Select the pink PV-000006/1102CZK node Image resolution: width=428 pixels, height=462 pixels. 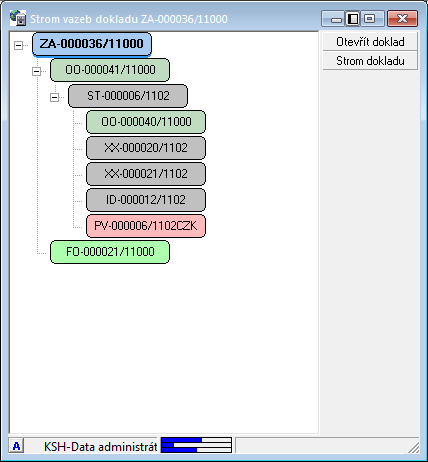[146, 226]
